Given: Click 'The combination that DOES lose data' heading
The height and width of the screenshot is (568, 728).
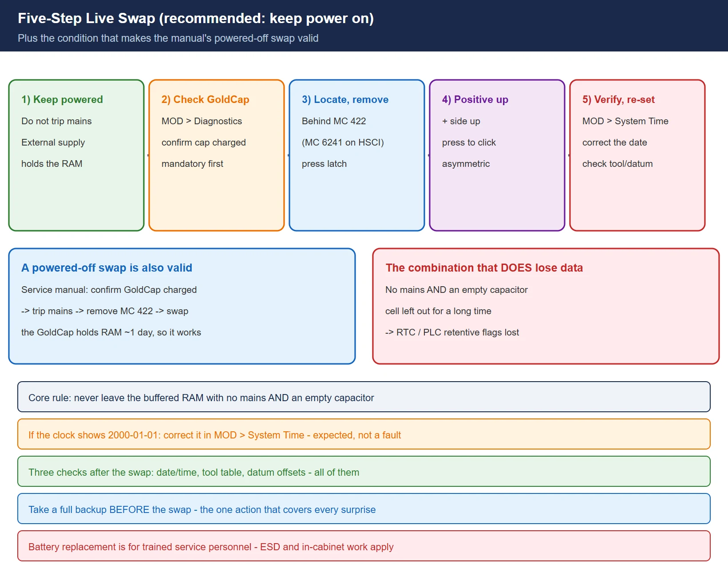Looking at the screenshot, I should coord(484,268).
